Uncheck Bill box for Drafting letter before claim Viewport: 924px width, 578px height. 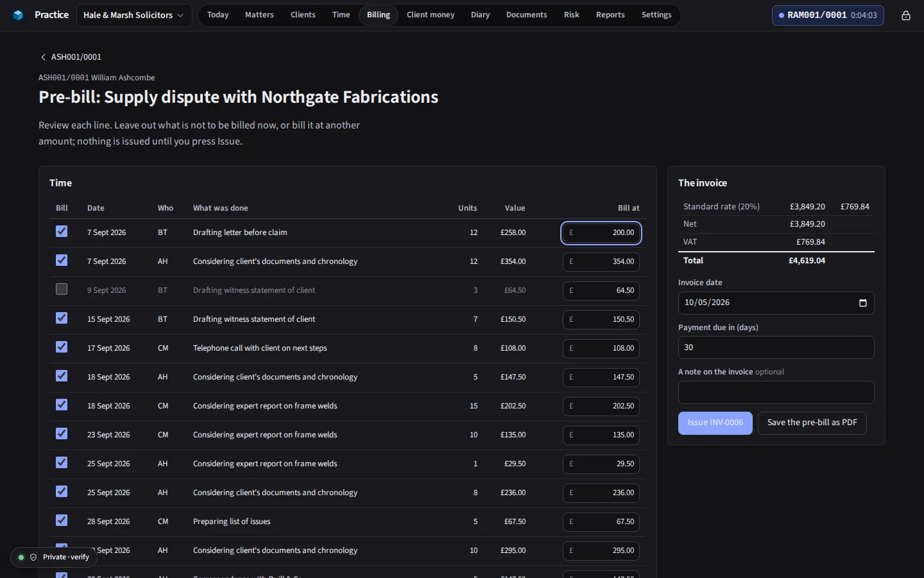click(62, 231)
